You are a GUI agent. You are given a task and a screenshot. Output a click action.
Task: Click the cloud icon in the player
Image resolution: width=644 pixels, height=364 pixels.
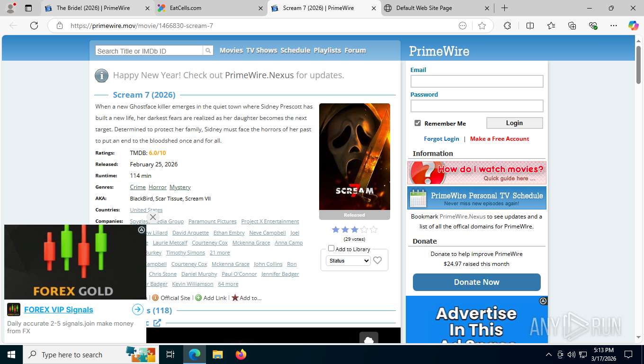click(x=369, y=340)
